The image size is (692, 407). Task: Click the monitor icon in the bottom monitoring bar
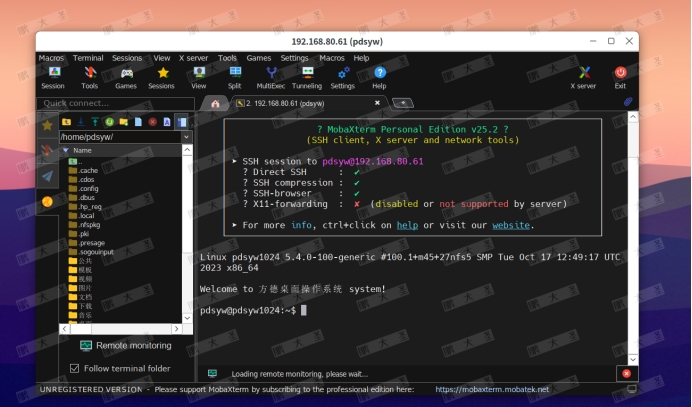212,374
